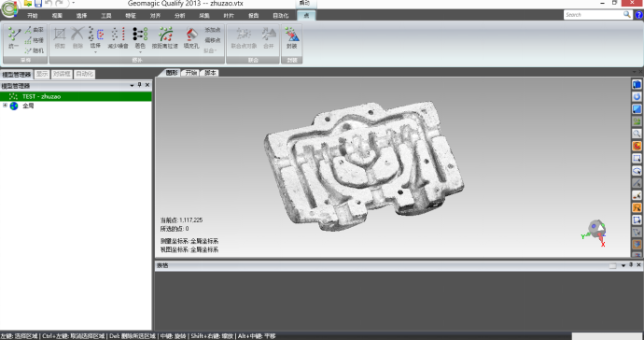Image resolution: width=644 pixels, height=340 pixels.
Task: Open dropdown arrow under Shade tool
Action: click(x=140, y=52)
